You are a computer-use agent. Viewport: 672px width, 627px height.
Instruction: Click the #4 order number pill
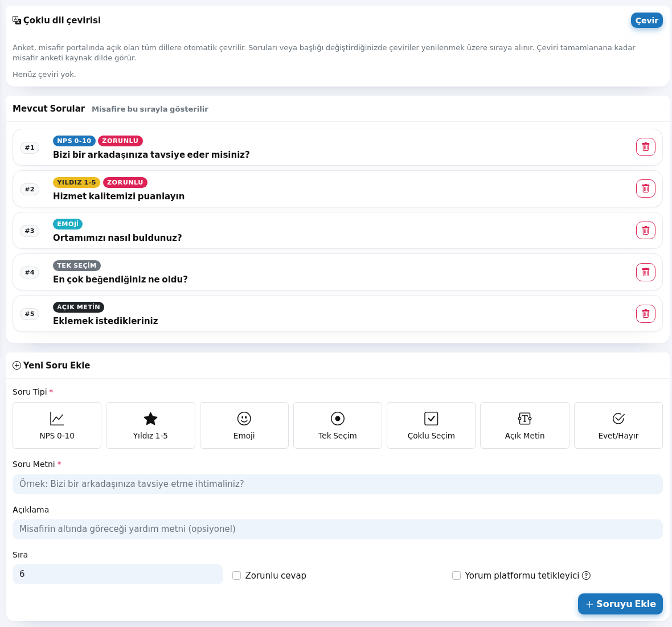pos(30,272)
